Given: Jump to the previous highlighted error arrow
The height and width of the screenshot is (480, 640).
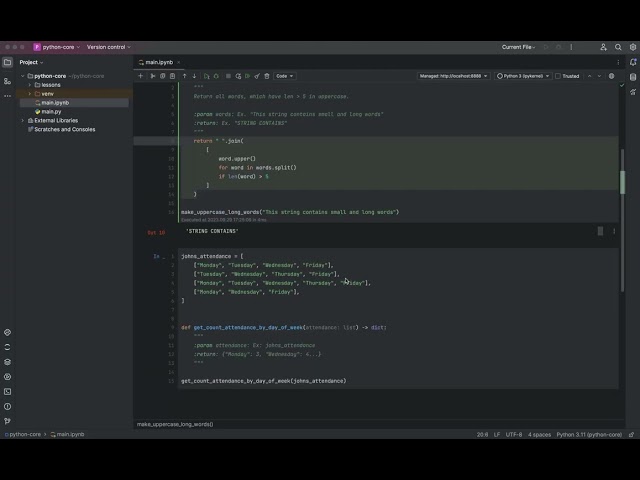Looking at the screenshot, I should pos(589,76).
